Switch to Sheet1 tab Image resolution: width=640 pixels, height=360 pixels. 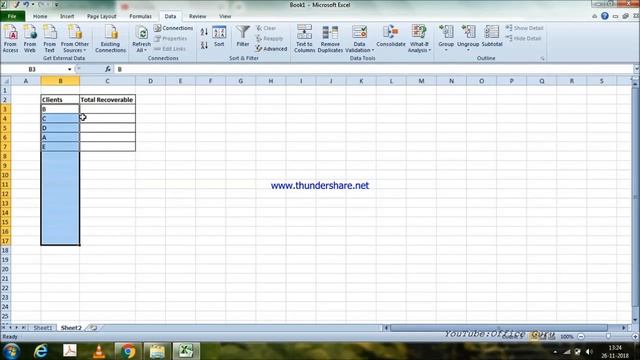click(43, 328)
